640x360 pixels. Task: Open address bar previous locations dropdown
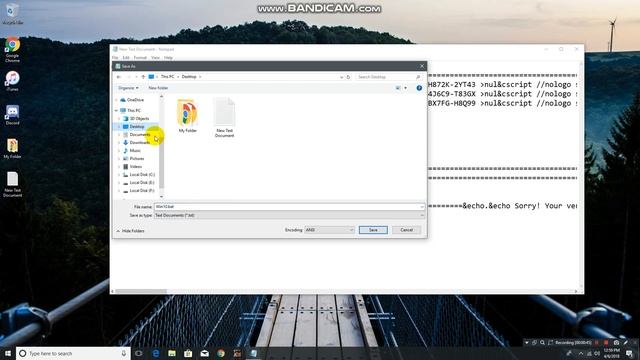tap(341, 77)
